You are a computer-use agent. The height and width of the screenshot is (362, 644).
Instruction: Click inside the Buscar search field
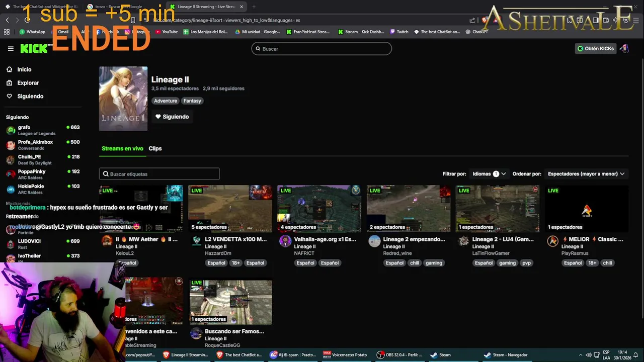pyautogui.click(x=321, y=49)
